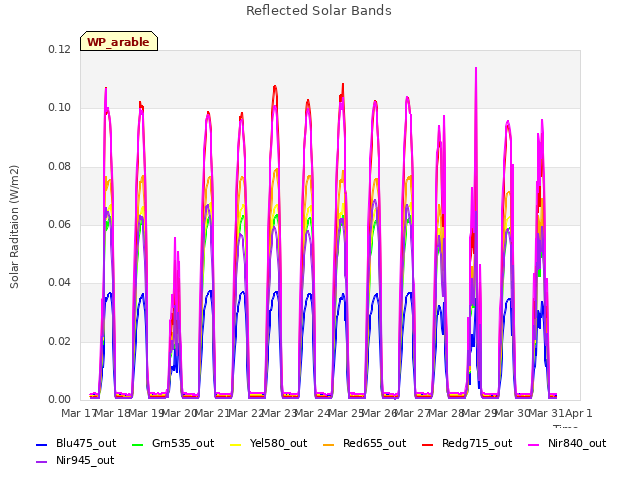Click the yellow Yel580_out legend color marker
The height and width of the screenshot is (480, 640).
point(236,444)
